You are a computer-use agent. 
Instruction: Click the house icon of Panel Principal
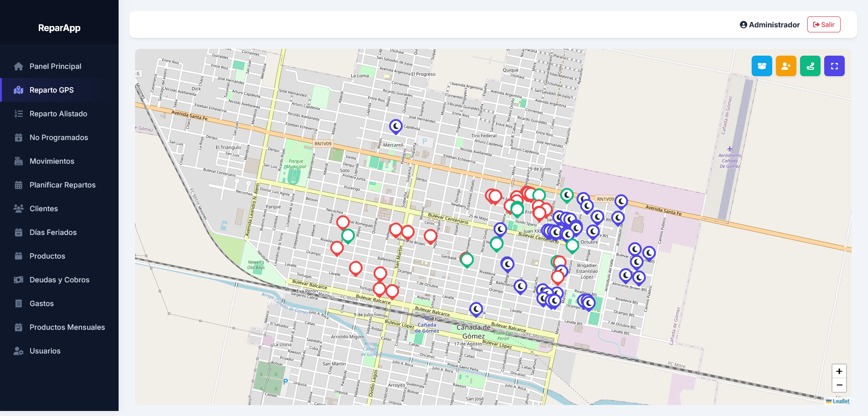click(19, 67)
